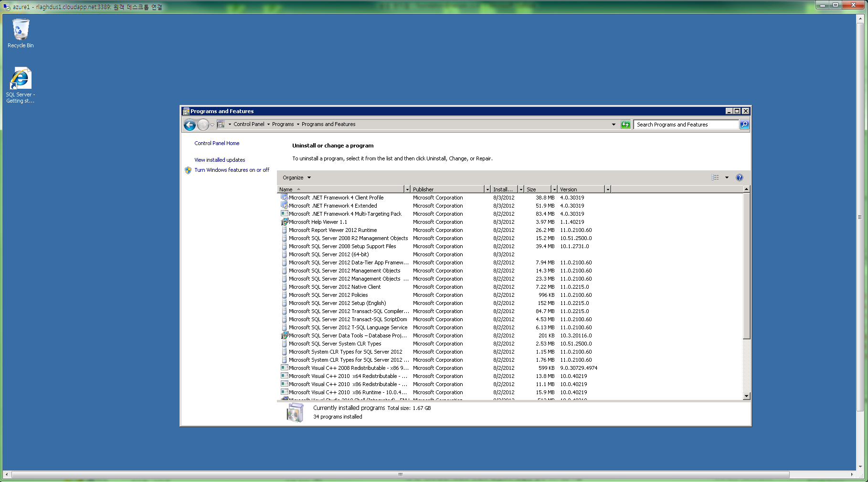868x482 pixels.
Task: Click the remote session vertical scrollbar thumb
Action: (860, 217)
